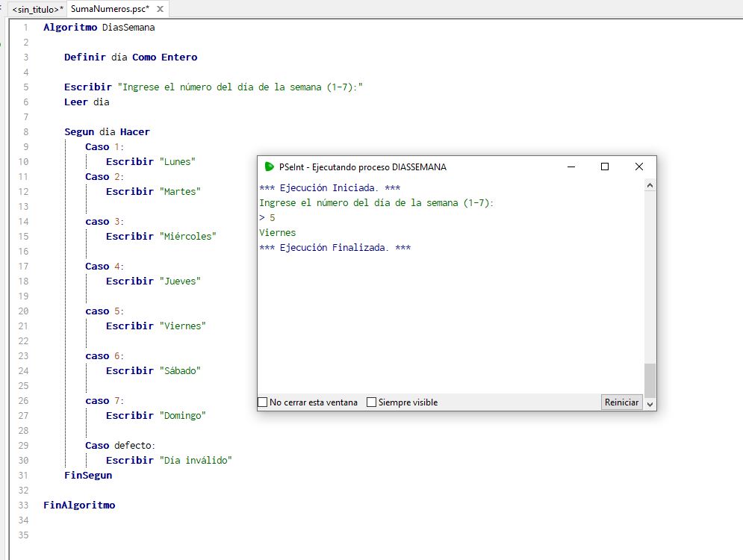Click 'Segun dia Hacer' line
Image resolution: width=743 pixels, height=560 pixels.
107,131
